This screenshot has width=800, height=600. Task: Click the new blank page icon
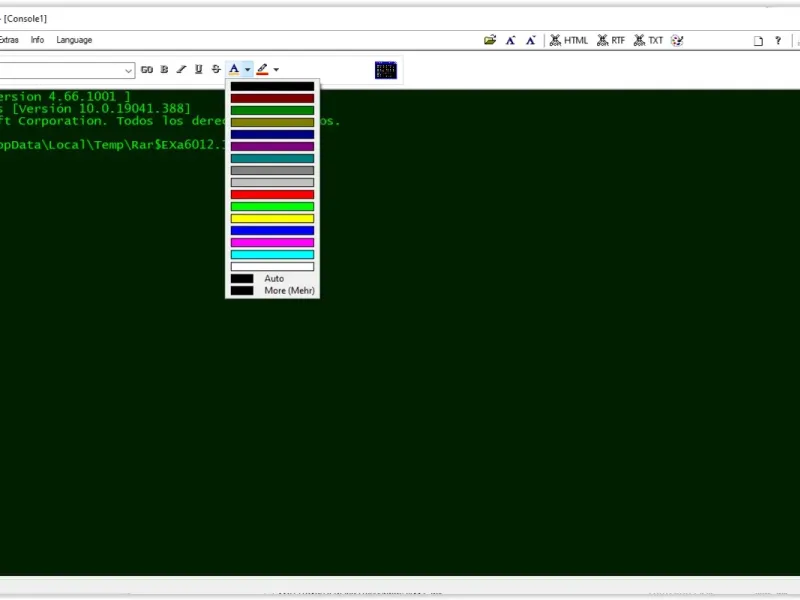[x=758, y=41]
